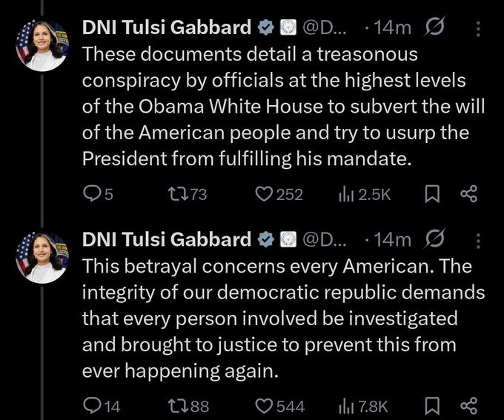View analytics showing 2.5K views
504x420 pixels.
coord(345,194)
